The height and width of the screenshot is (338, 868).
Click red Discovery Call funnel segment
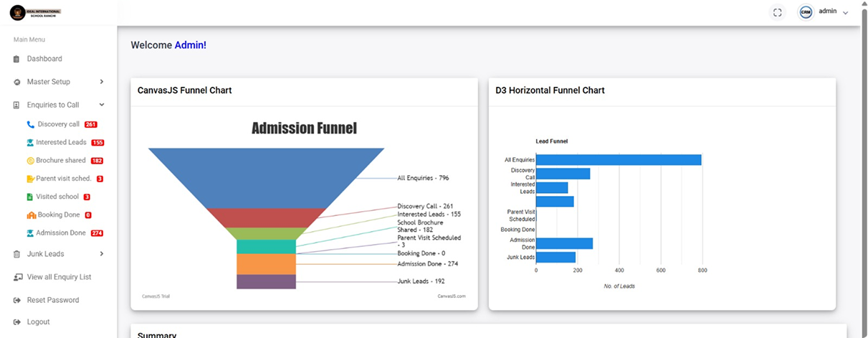pyautogui.click(x=266, y=217)
